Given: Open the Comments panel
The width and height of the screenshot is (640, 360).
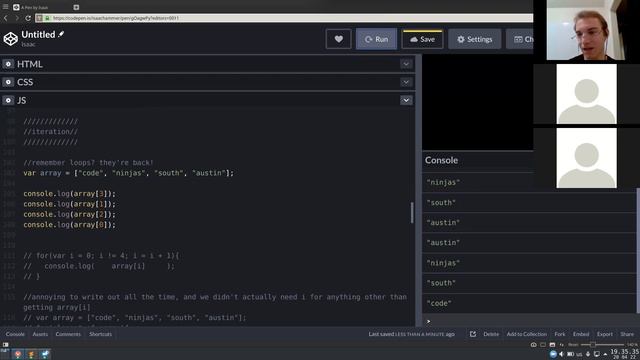Looking at the screenshot, I should [x=68, y=334].
